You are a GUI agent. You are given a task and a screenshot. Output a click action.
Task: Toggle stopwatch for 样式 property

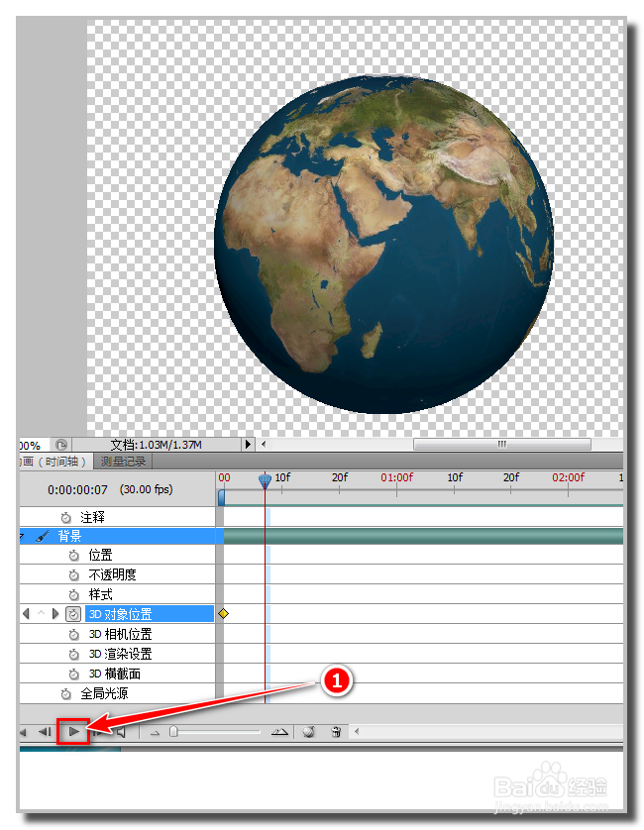click(x=74, y=594)
